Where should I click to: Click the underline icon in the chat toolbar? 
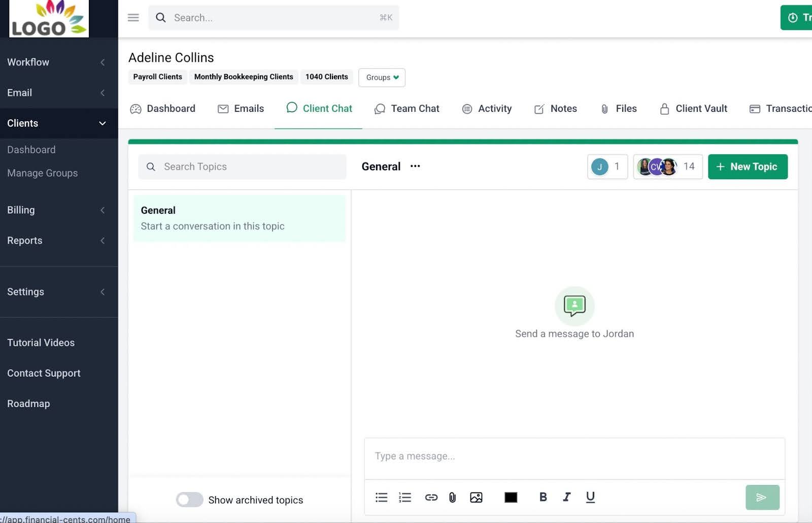coord(590,497)
